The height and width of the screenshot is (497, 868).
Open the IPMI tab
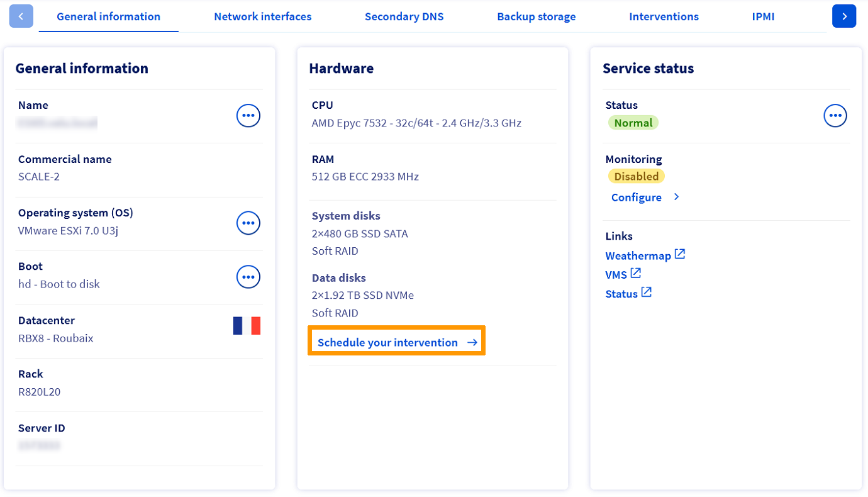(763, 16)
